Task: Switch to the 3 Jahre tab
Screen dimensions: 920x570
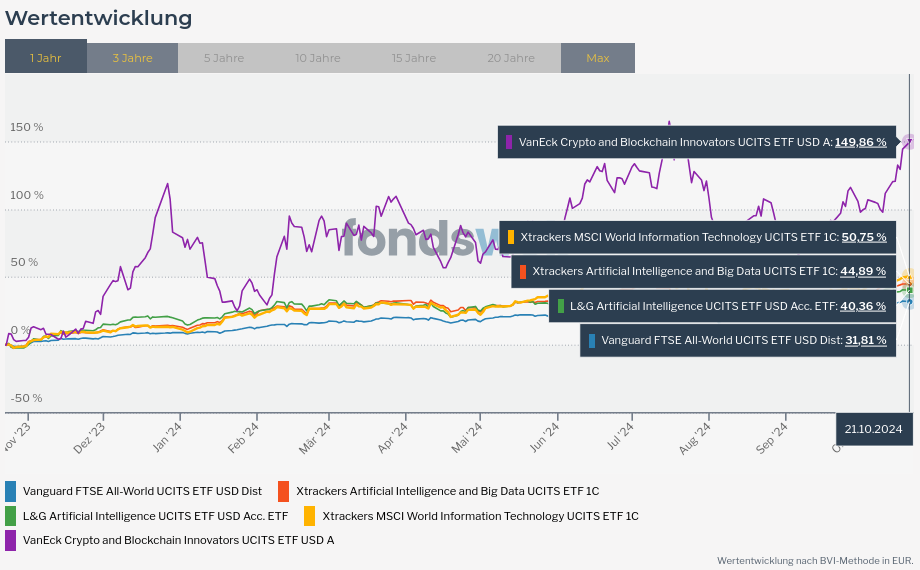Action: 132,58
